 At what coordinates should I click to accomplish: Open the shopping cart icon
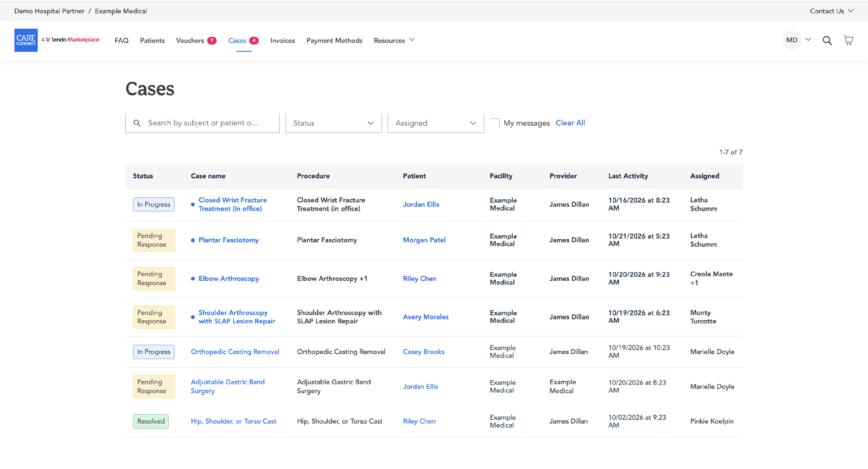(848, 40)
